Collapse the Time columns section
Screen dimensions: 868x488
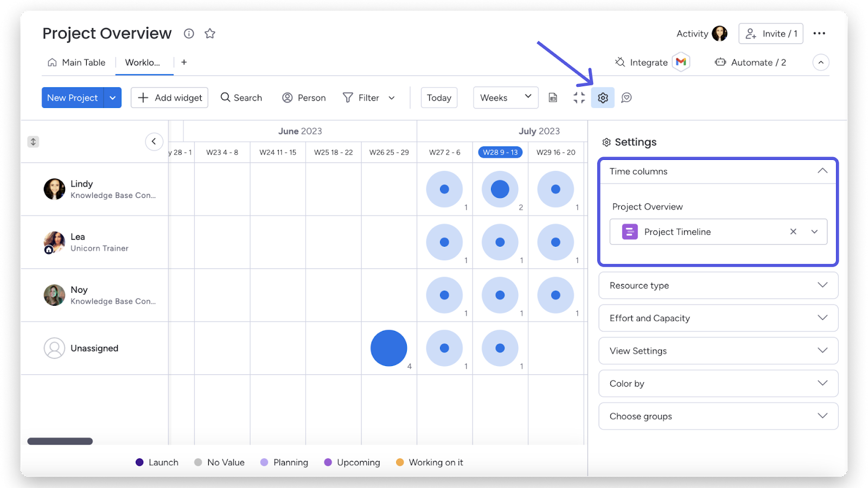coord(822,171)
